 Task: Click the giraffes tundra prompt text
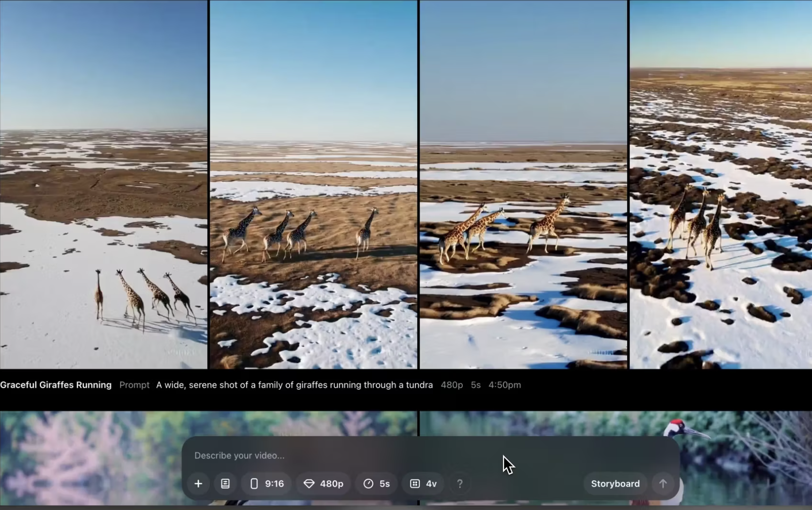click(294, 384)
